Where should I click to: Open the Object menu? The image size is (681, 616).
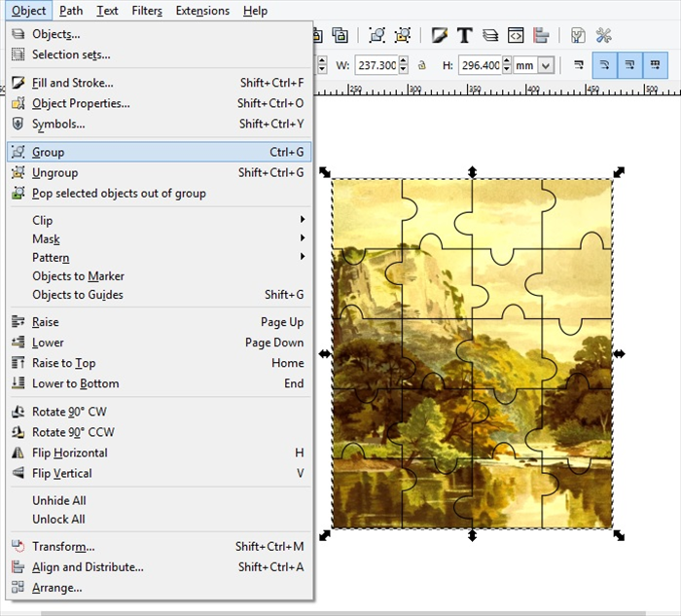coord(28,11)
